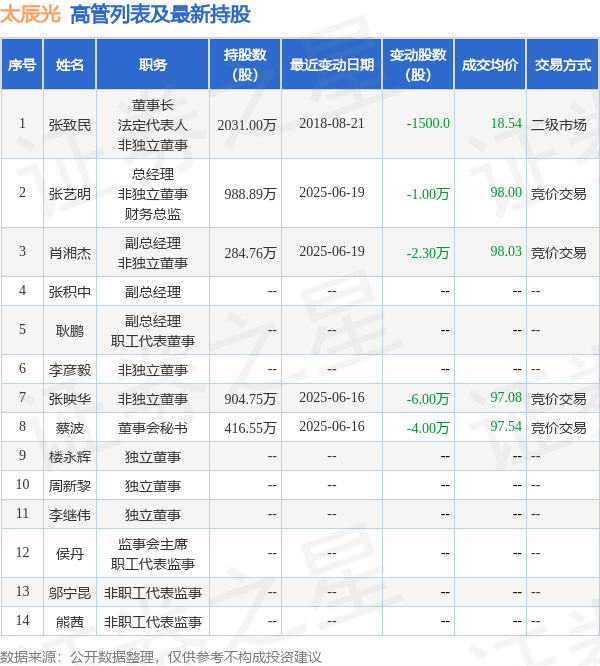The image size is (600, 666).
Task: Click holdings value 284.76万
Action: pyautogui.click(x=250, y=253)
